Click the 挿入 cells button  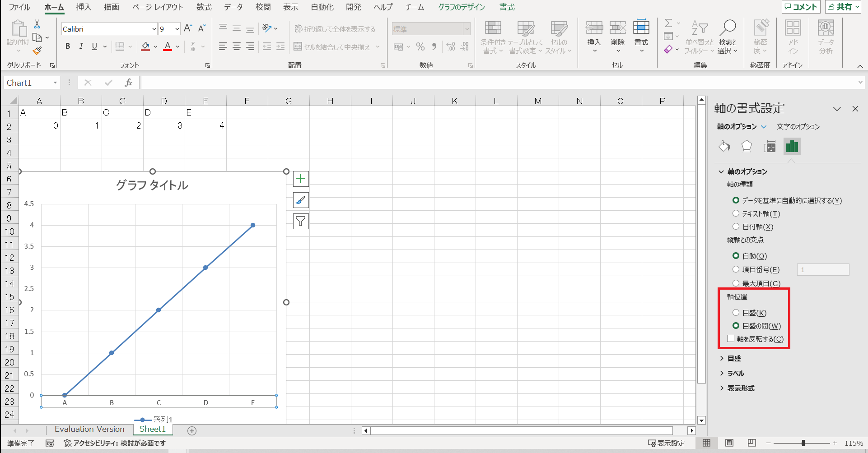[594, 37]
